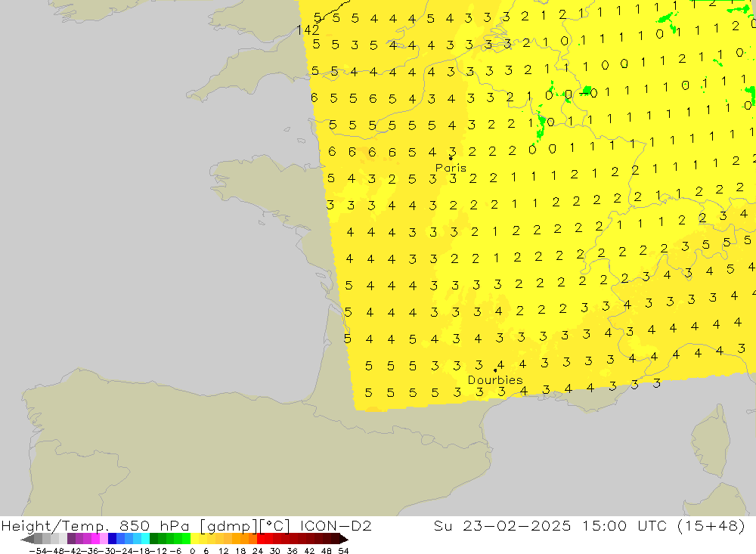Pick the bright red legend swatch above 24
Viewport: 756px width, 554px height.
tap(261, 539)
